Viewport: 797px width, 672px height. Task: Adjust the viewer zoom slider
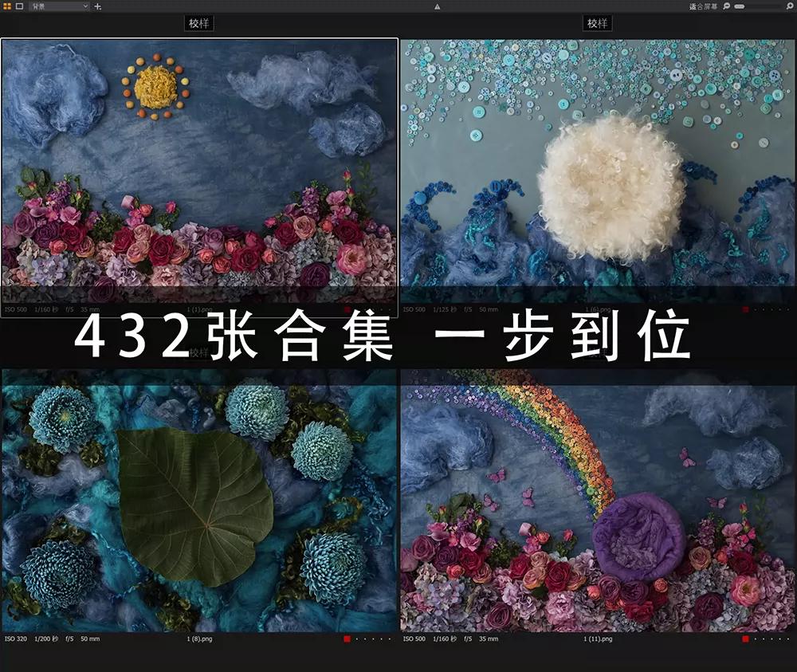[759, 6]
